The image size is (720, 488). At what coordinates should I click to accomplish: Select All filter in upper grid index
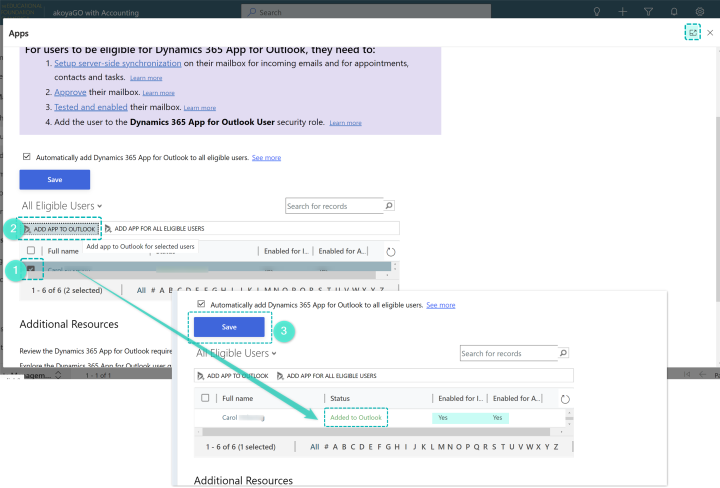[x=141, y=290]
